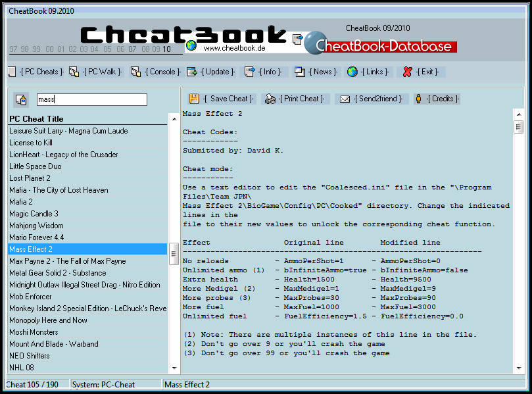Open the PC Walk section
The height and width of the screenshot is (394, 532).
pyautogui.click(x=102, y=72)
